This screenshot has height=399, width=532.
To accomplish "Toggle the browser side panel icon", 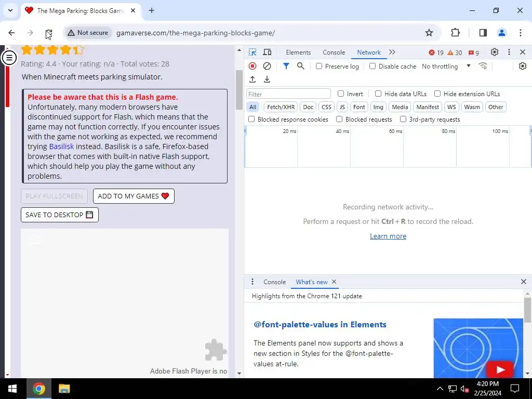I will pos(483,33).
